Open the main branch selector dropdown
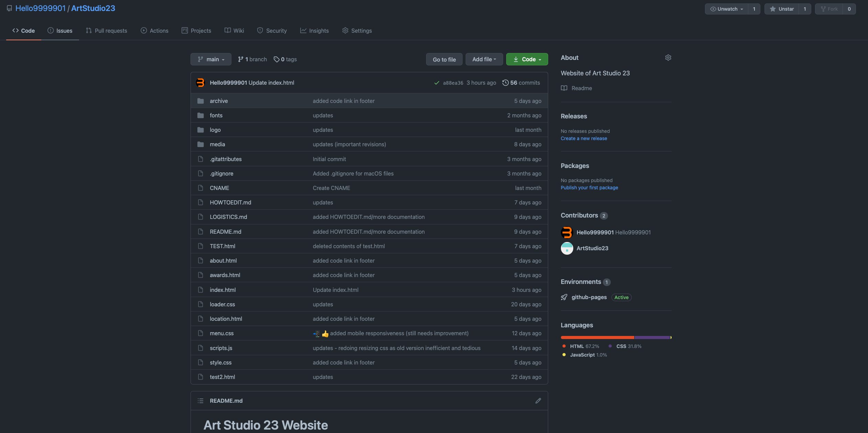This screenshot has width=868, height=433. tap(211, 59)
